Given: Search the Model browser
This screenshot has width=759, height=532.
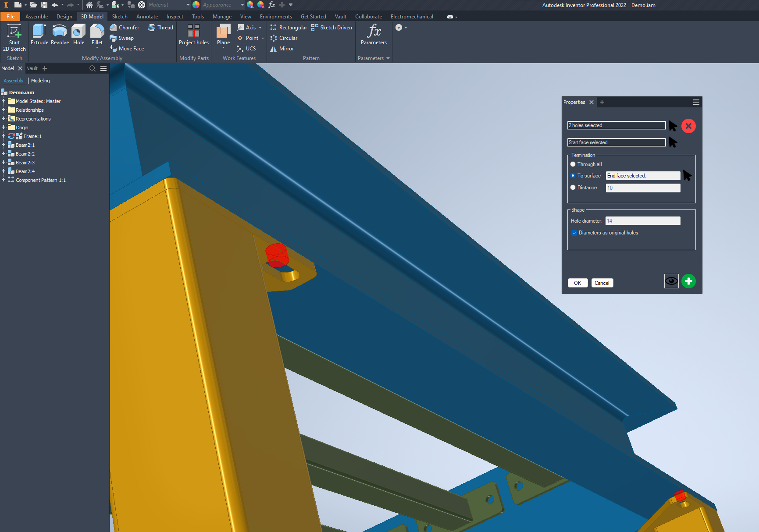Looking at the screenshot, I should pyautogui.click(x=93, y=68).
